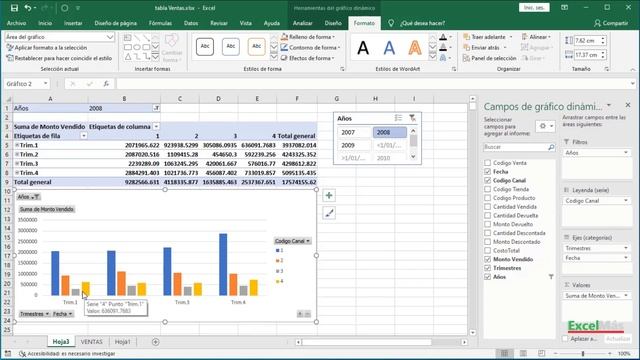Open Años filter dropdown in cell B1

pos(156,109)
